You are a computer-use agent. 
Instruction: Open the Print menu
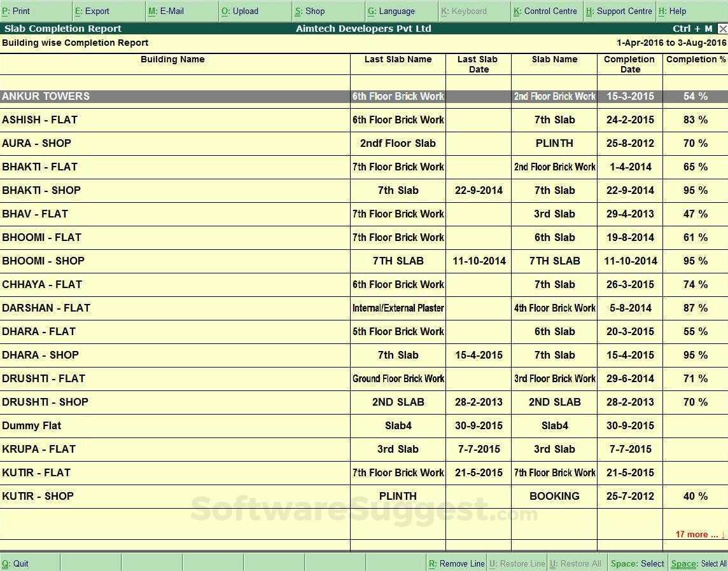pos(19,11)
